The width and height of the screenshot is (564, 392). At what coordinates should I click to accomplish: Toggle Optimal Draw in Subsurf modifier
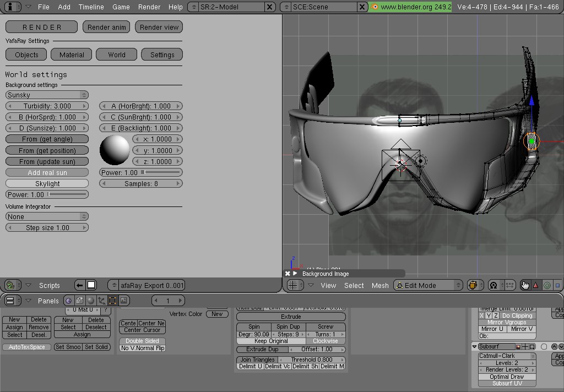(507, 377)
